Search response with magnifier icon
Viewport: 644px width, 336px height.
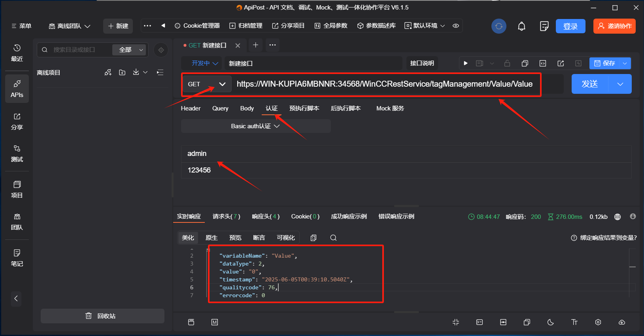point(333,238)
